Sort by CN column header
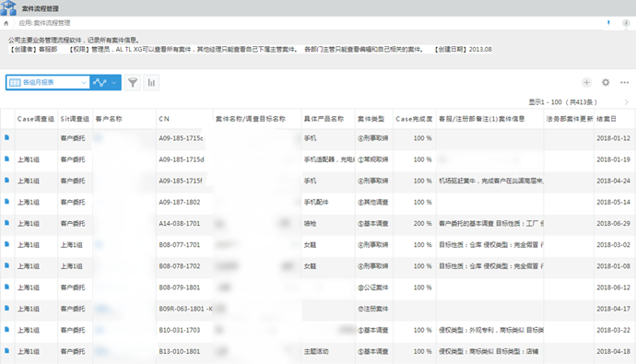636x364 pixels. point(164,119)
